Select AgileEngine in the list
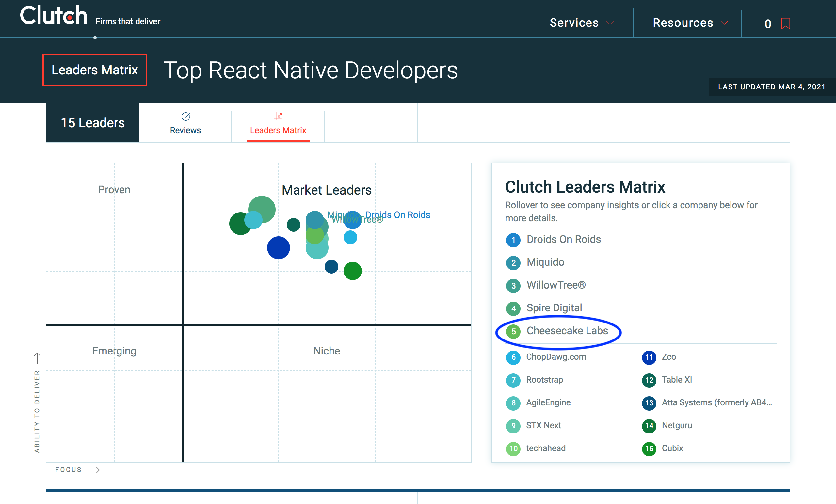This screenshot has width=836, height=504. pyautogui.click(x=548, y=402)
